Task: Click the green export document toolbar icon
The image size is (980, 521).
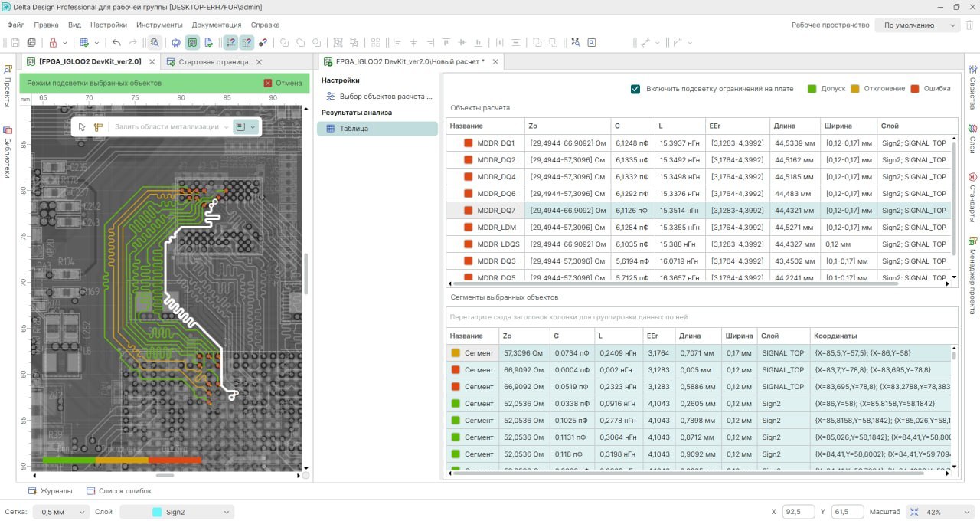Action: pos(209,43)
